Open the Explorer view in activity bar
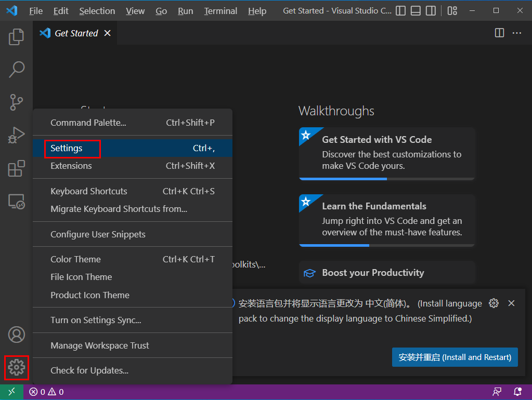Screen dimensions: 532x400 16,36
